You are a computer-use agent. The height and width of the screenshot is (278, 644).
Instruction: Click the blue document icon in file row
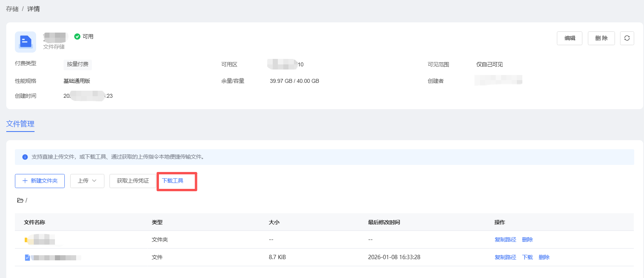[27, 258]
